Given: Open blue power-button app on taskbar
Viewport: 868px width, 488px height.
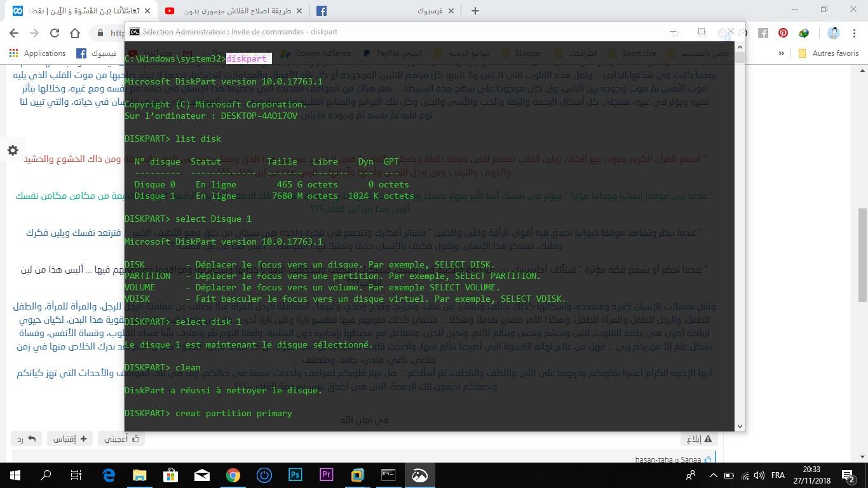Looking at the screenshot, I should 264,475.
